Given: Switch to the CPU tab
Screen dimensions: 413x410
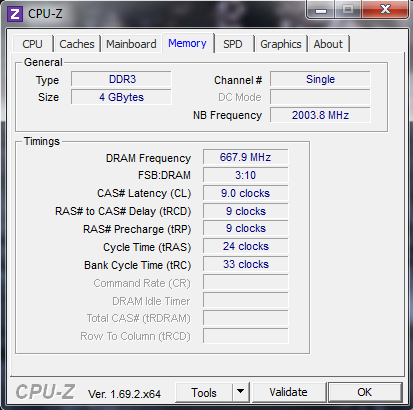Looking at the screenshot, I should 32,44.
